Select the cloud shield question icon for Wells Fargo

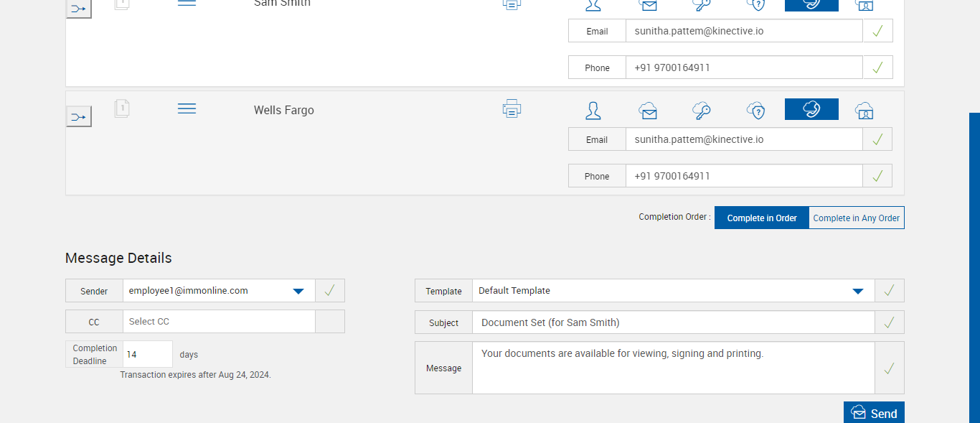[x=755, y=111]
